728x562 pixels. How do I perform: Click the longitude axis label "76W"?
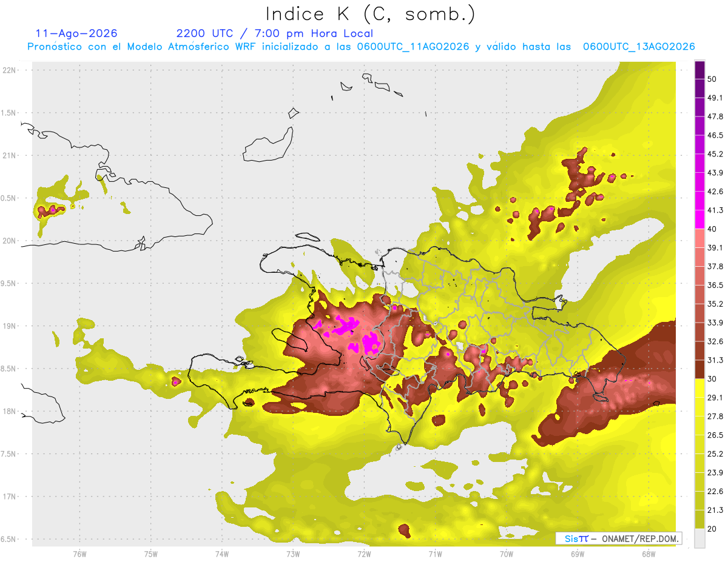point(79,554)
